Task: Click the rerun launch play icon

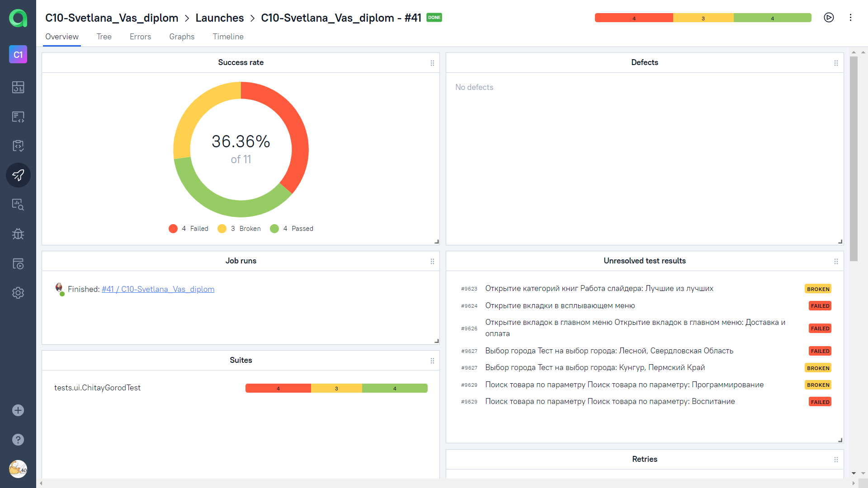Action: (829, 18)
